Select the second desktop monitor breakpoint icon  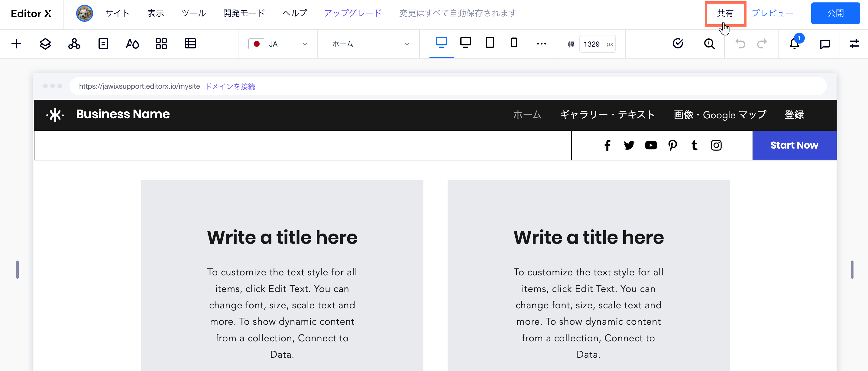466,43
